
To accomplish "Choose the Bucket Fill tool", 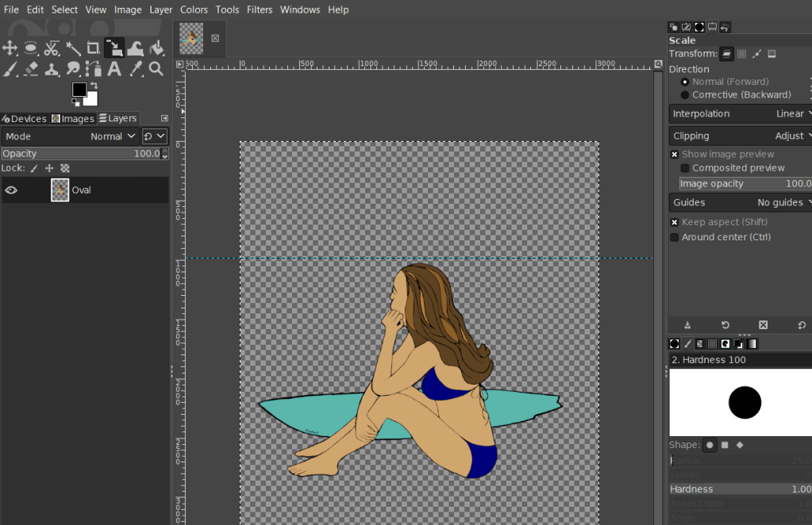I will tap(156, 48).
